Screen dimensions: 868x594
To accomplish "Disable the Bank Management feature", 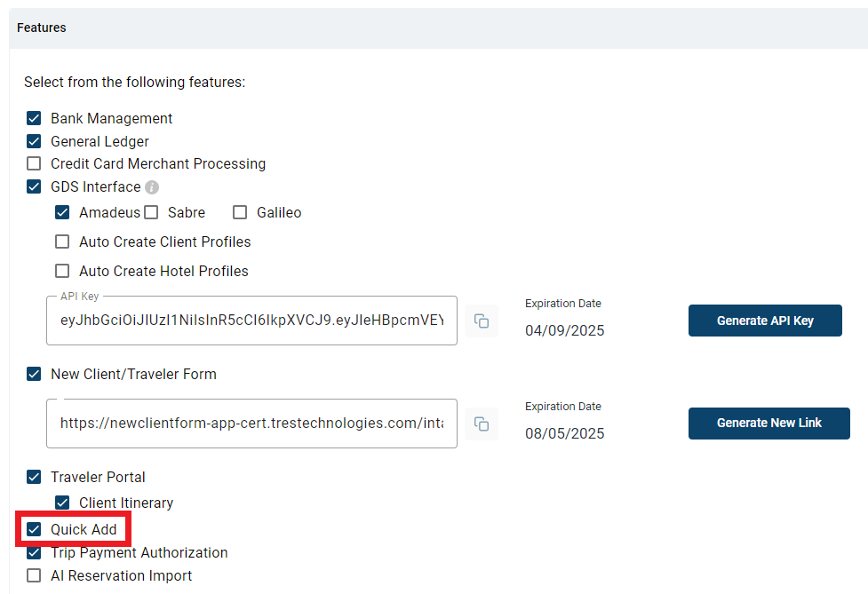I will (x=33, y=117).
